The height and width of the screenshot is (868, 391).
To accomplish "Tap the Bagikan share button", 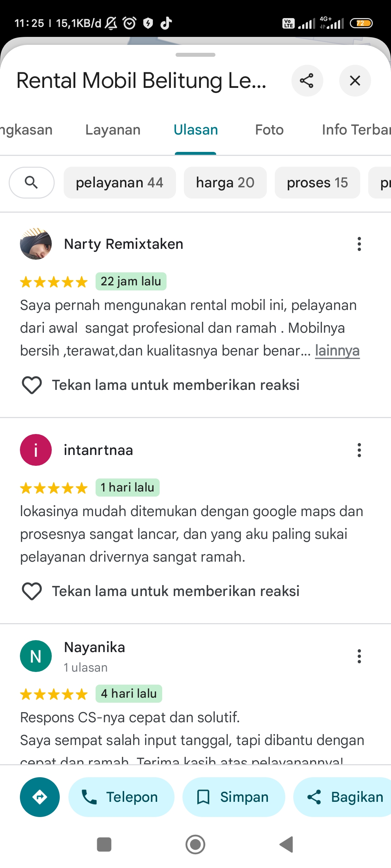I will [344, 797].
